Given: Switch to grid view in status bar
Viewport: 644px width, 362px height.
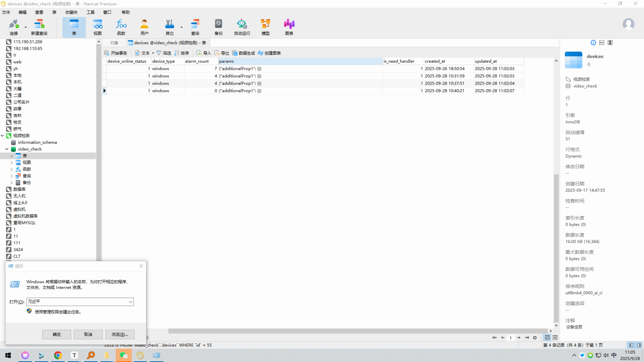Looking at the screenshot, I should pyautogui.click(x=547, y=338).
